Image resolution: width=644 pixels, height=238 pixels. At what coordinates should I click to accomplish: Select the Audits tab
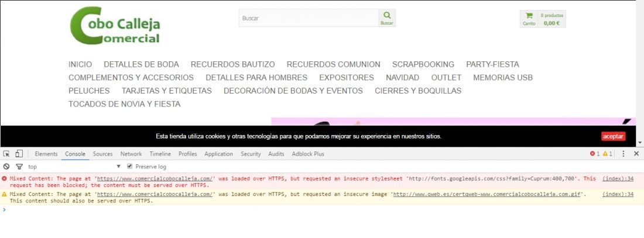tap(276, 154)
